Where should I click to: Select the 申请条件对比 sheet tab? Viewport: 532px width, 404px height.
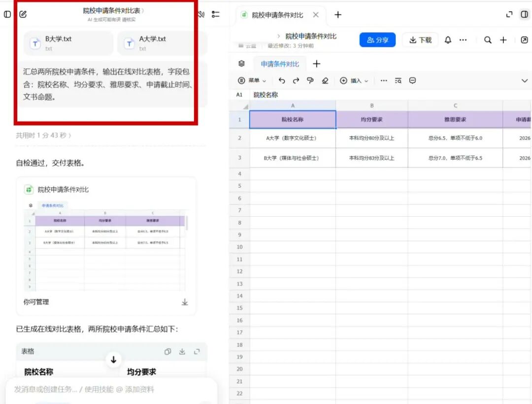pyautogui.click(x=280, y=64)
